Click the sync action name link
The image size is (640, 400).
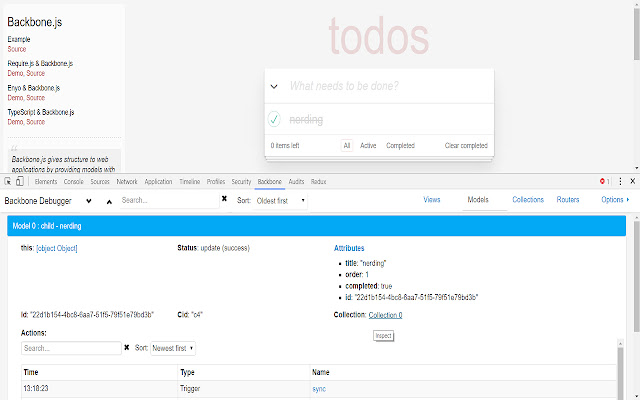click(x=319, y=389)
